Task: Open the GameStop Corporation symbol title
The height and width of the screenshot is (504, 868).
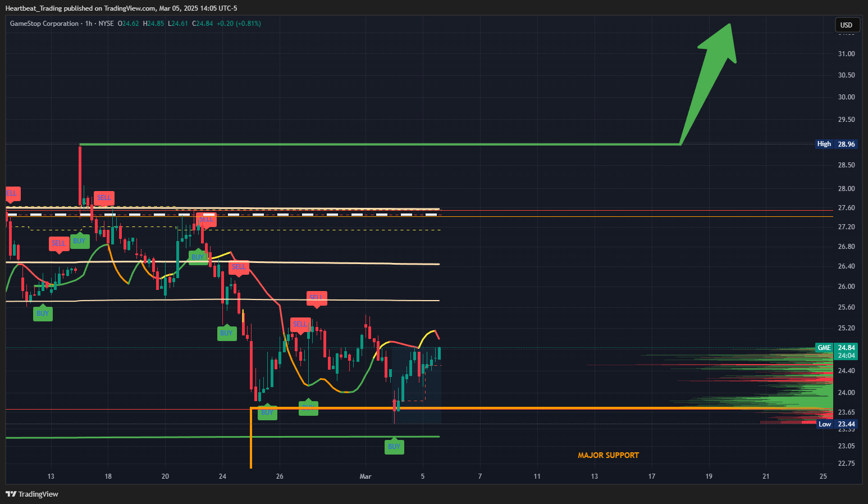Action: pos(44,24)
